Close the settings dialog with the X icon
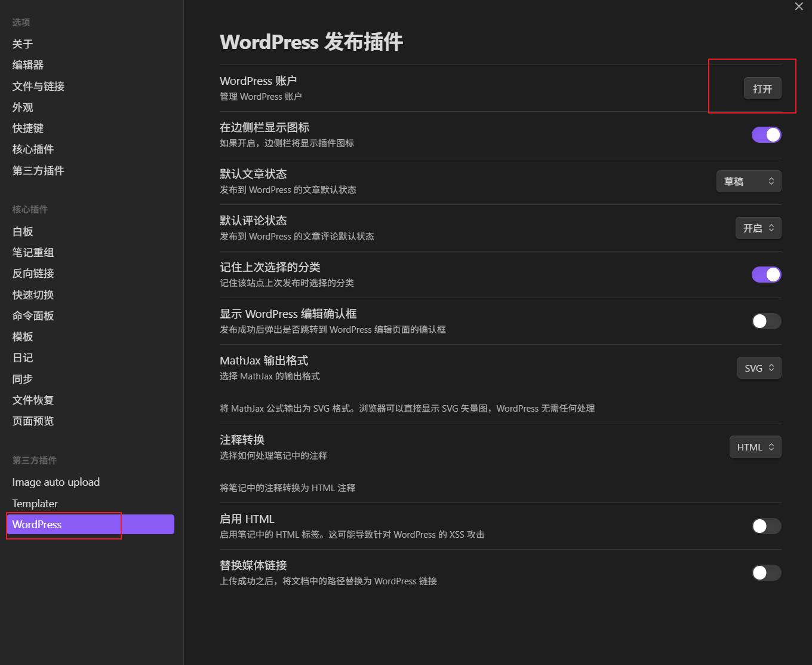 point(799,7)
